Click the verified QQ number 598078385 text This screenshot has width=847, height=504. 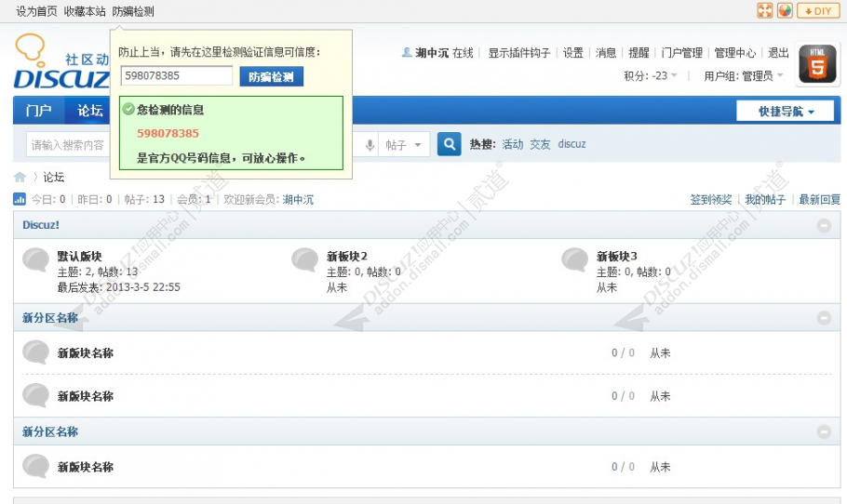coord(168,133)
